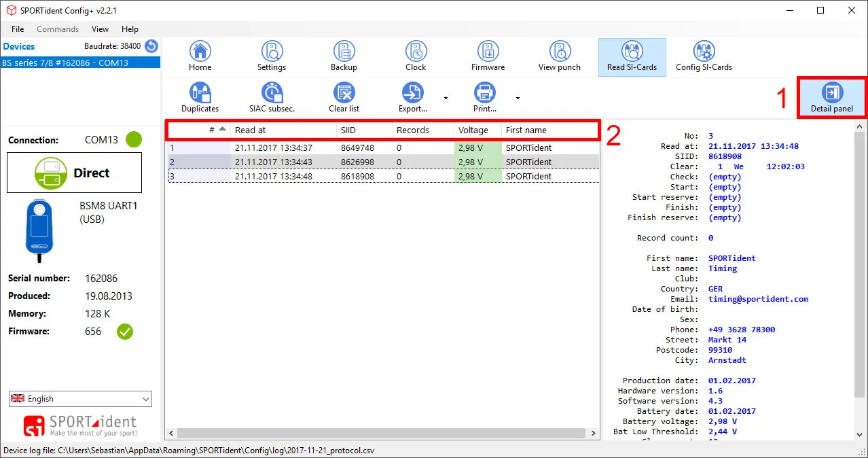Click the Memory value 128 K

(98, 314)
